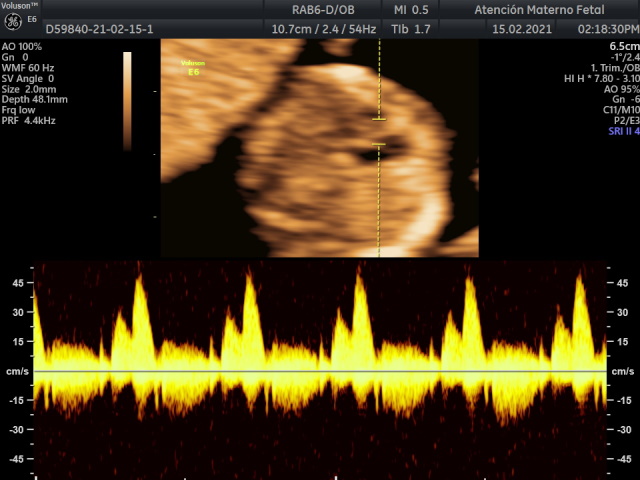Click the WMF 60 Hz setting
Screen dimensions: 640x480
pos(27,68)
